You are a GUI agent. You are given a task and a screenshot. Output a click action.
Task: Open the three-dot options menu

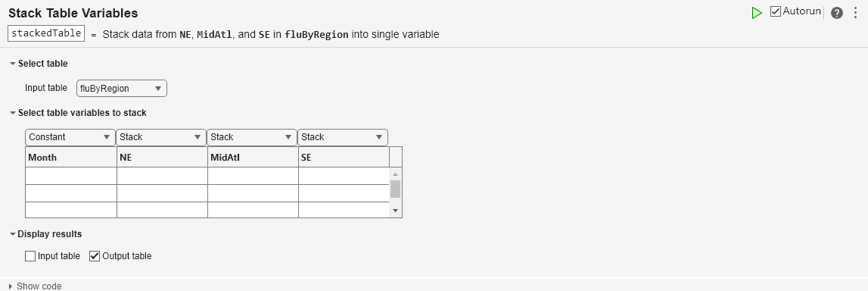[855, 13]
